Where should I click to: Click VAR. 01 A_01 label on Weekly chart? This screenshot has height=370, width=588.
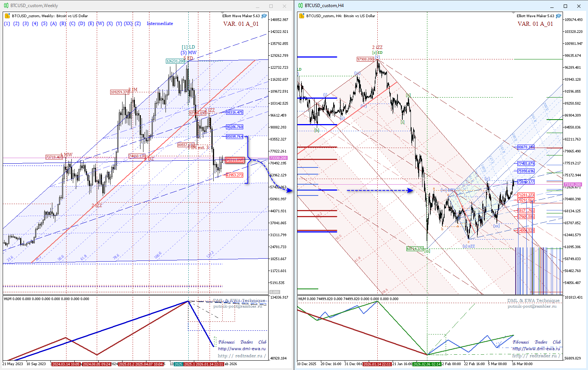241,24
